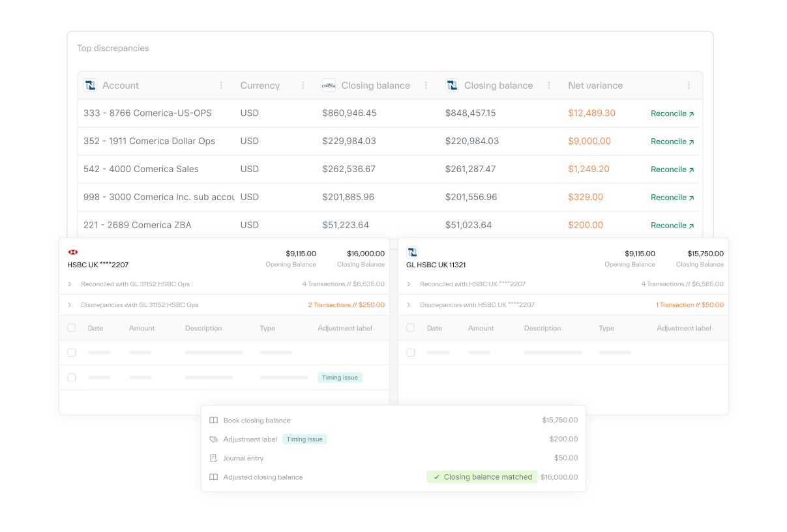Image resolution: width=787 pixels, height=532 pixels.
Task: Click the tag icon beside Adjustment label
Action: tap(213, 439)
